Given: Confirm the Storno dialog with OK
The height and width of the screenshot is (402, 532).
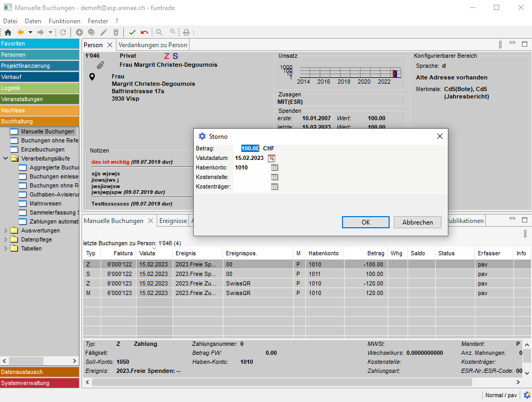Looking at the screenshot, I should click(x=365, y=222).
